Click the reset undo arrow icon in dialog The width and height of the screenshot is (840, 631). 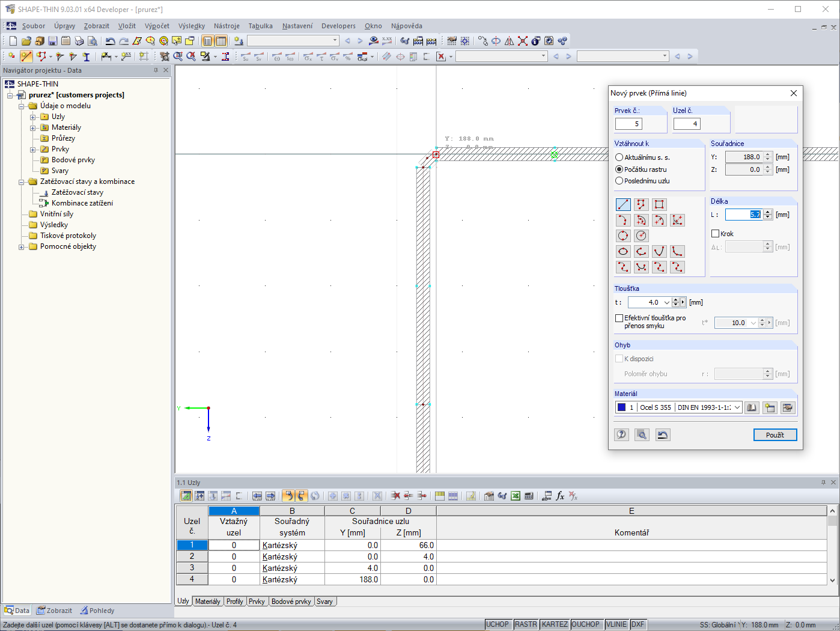[663, 434]
